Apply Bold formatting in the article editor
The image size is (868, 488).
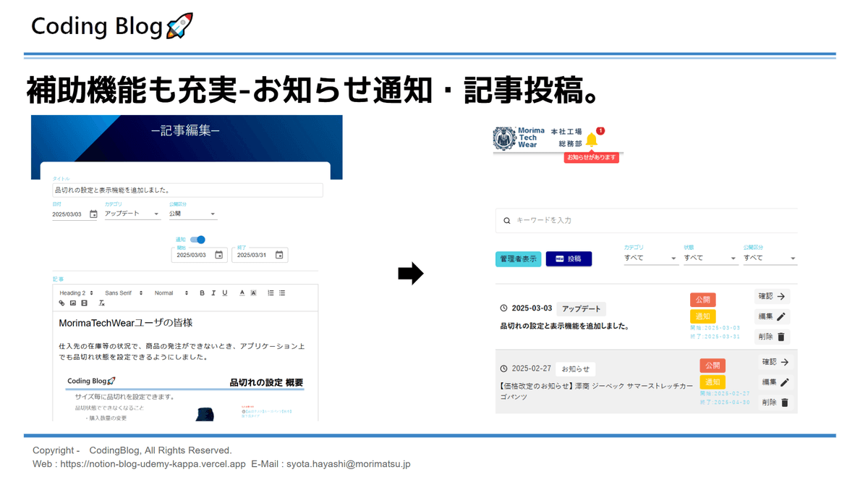[x=203, y=293]
